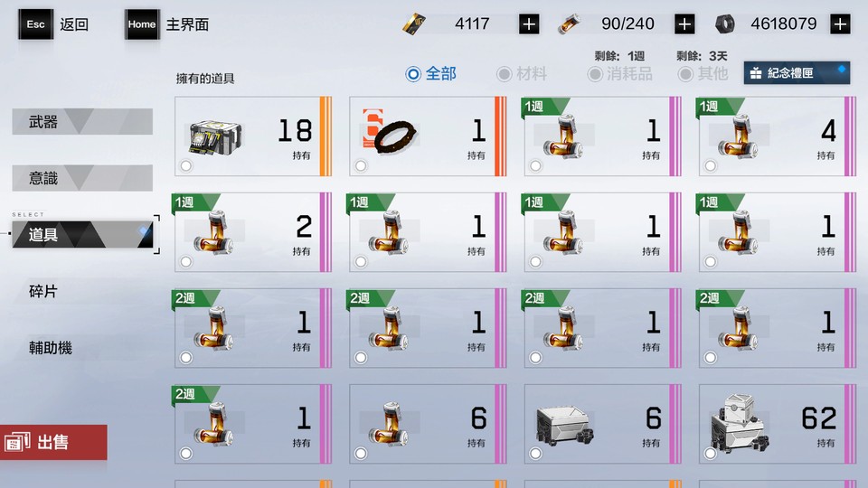The width and height of the screenshot is (868, 488).
Task: Click plus button beside 4618079 nuts
Action: tap(840, 23)
